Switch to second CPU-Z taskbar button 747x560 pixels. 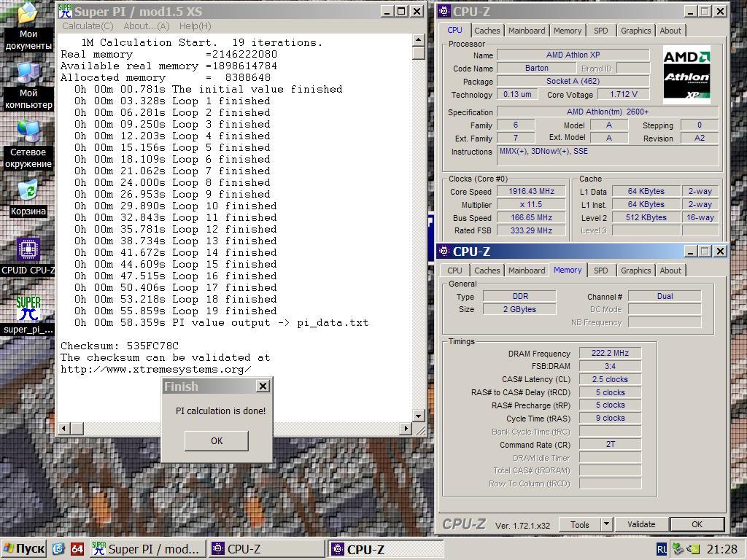385,548
